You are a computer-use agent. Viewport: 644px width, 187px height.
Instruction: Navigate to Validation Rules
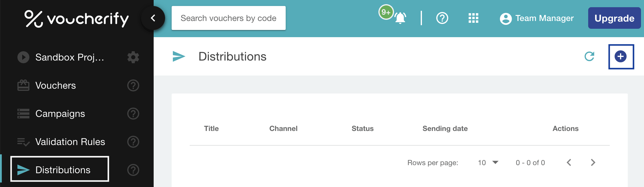(x=70, y=142)
